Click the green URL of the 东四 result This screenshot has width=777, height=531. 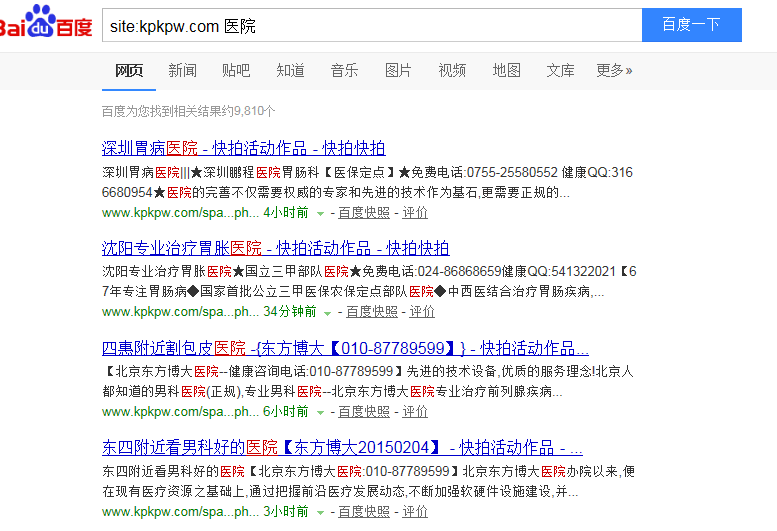click(x=180, y=512)
